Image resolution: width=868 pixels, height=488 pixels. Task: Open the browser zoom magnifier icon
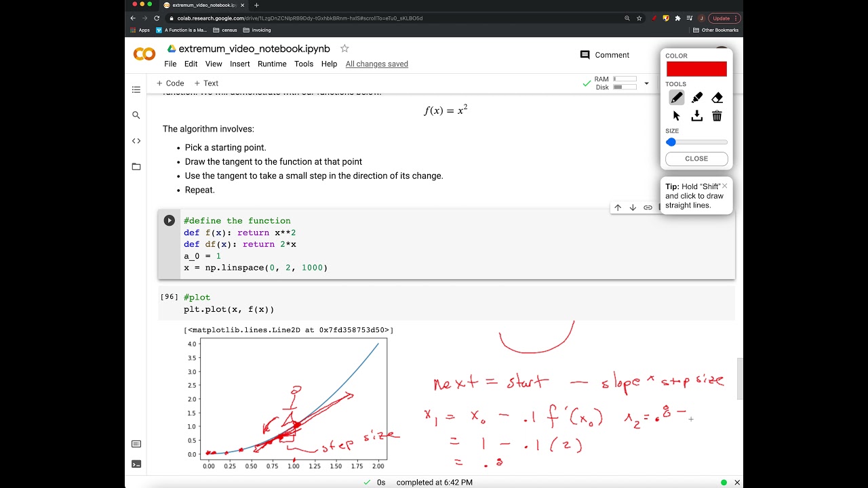[627, 18]
